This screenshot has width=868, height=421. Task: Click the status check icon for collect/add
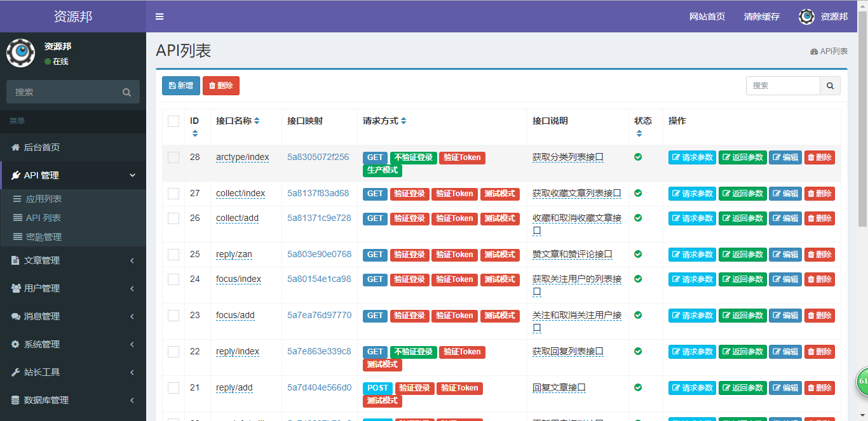pos(638,218)
